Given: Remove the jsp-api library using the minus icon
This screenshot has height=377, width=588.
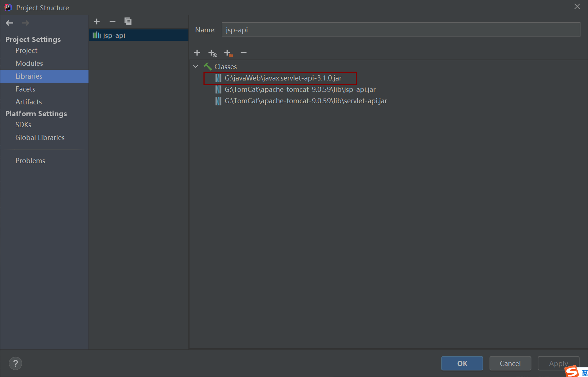Looking at the screenshot, I should click(112, 21).
